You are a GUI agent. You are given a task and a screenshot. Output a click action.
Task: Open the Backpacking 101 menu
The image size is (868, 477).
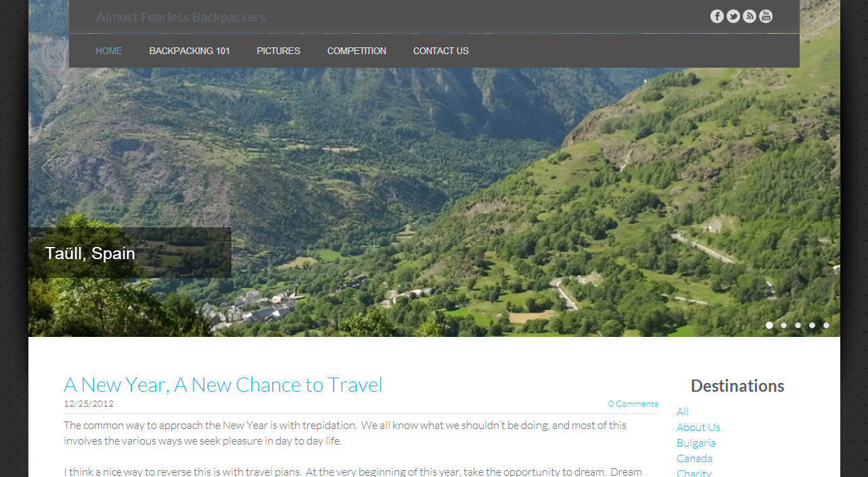pyautogui.click(x=189, y=51)
